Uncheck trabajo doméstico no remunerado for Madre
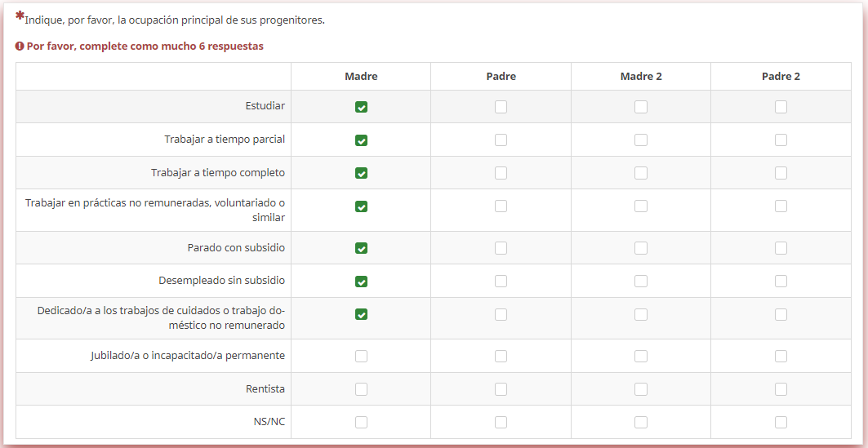Screen dimensions: 868x448 pos(361,314)
